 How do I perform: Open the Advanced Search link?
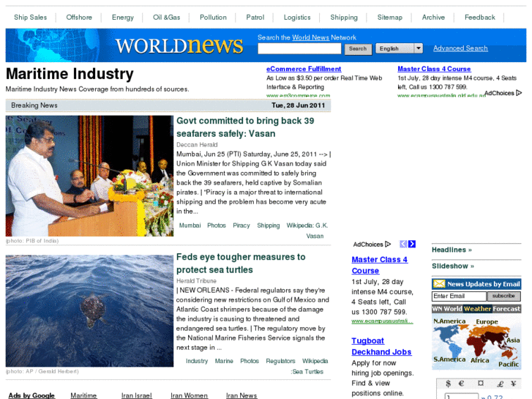pos(460,48)
